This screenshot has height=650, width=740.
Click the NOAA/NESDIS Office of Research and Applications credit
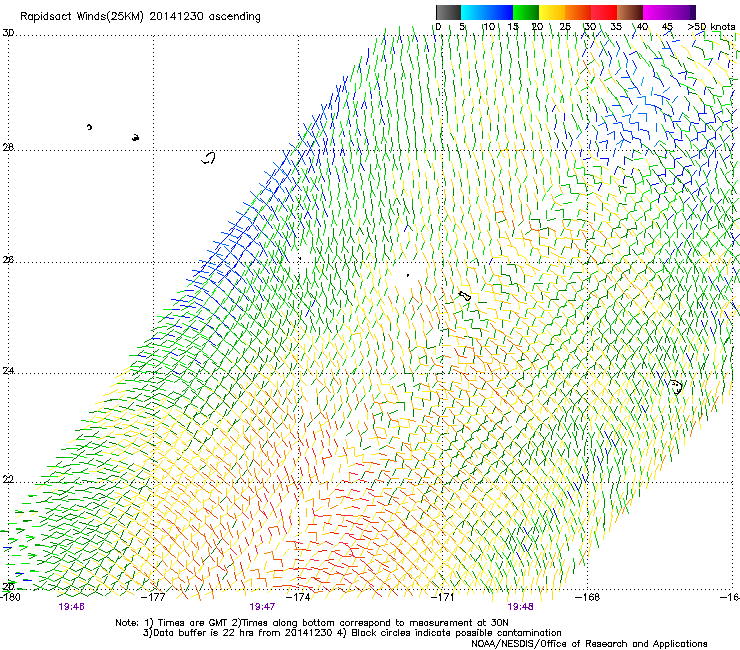[x=589, y=644]
